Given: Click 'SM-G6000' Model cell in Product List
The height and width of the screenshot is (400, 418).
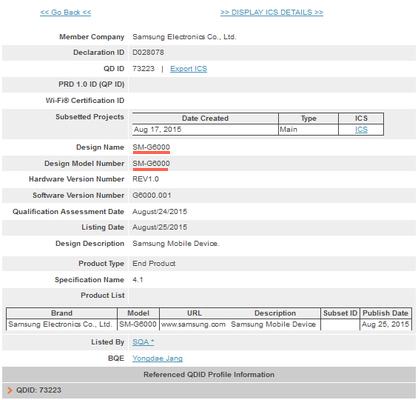Looking at the screenshot, I should click(138, 324).
